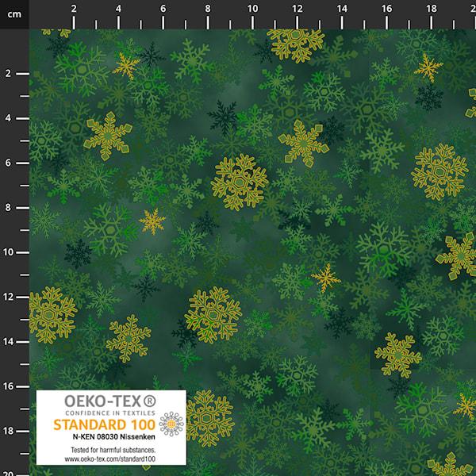Click the STANDARD 100 orange text
The height and width of the screenshot is (476, 476).
tap(104, 424)
